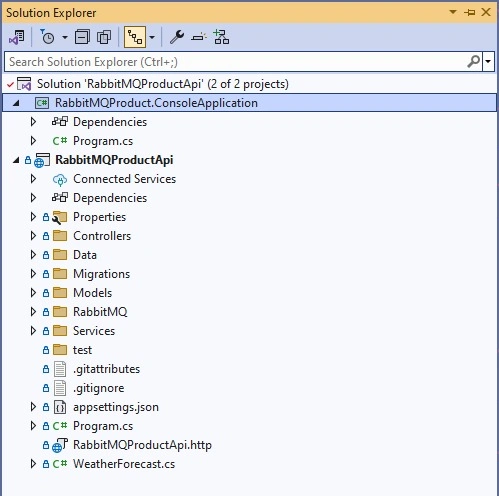Select the Models folder name
This screenshot has width=499, height=496.
point(92,293)
